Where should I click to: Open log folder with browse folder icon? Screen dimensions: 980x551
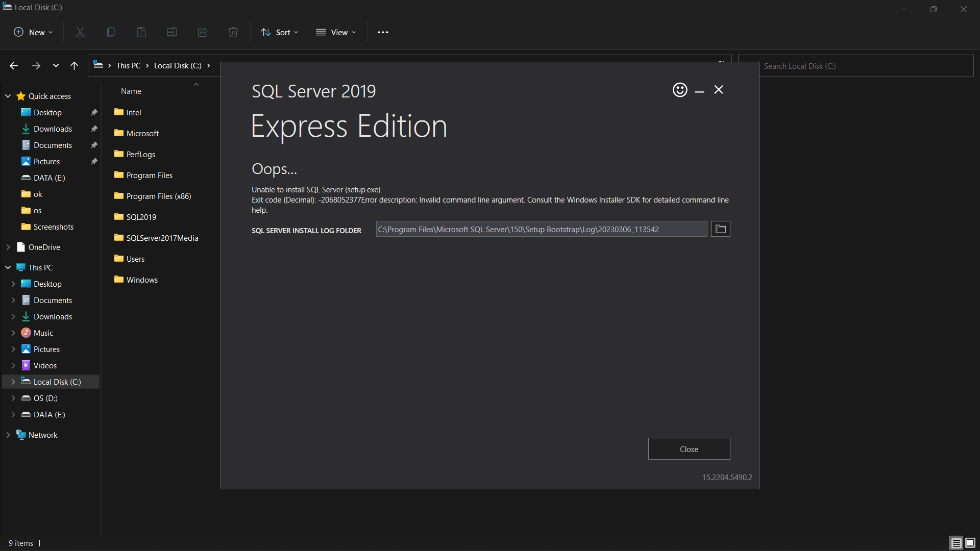pos(721,229)
